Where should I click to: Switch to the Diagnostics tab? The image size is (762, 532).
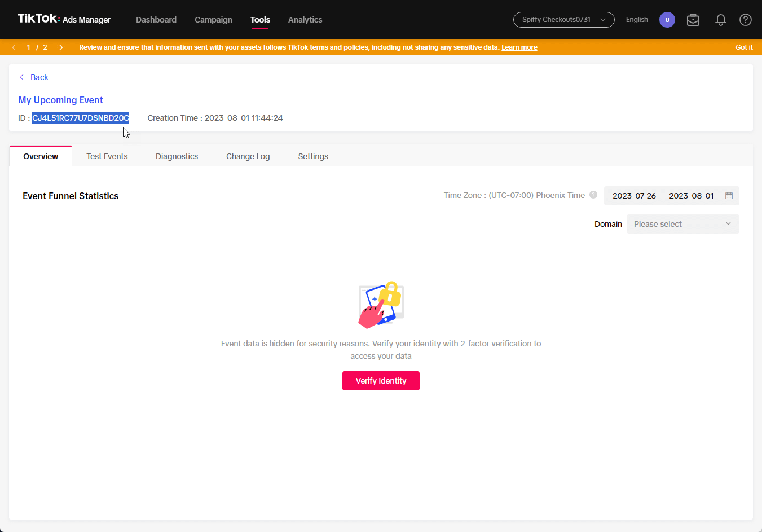point(177,156)
